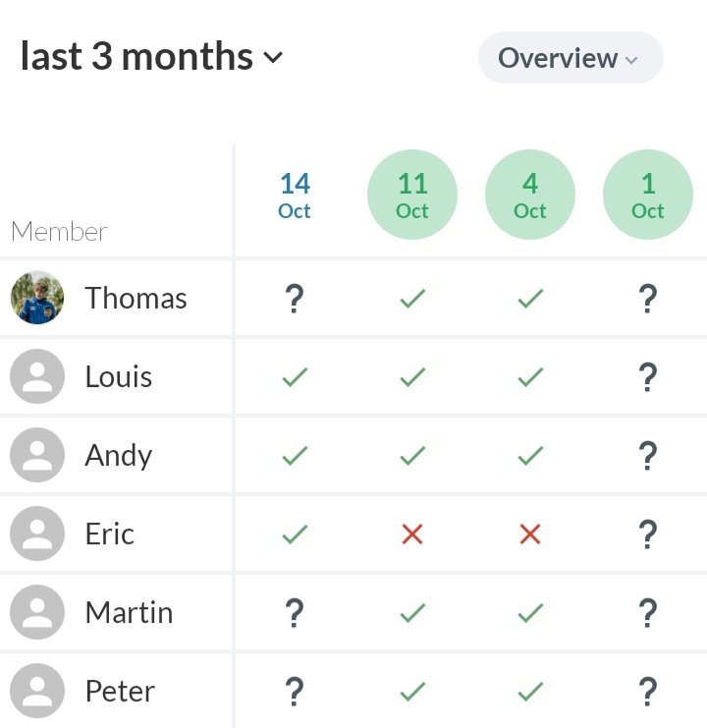The image size is (707, 728).
Task: Click Thomas's question mark for 14 Oct
Action: [294, 299]
